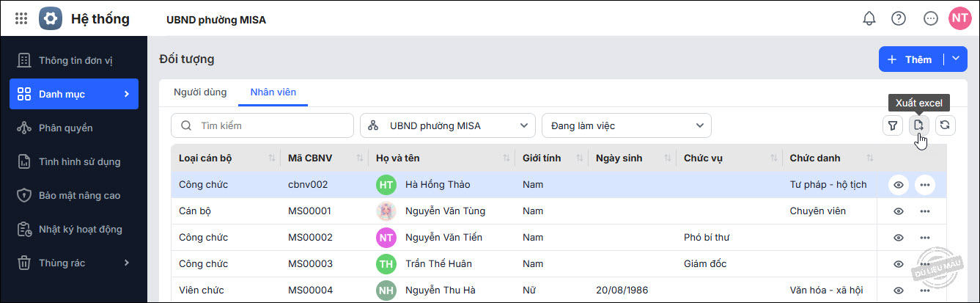Expand the Thêm button dropdown arrow
Image resolution: width=980 pixels, height=303 pixels.
(x=956, y=59)
